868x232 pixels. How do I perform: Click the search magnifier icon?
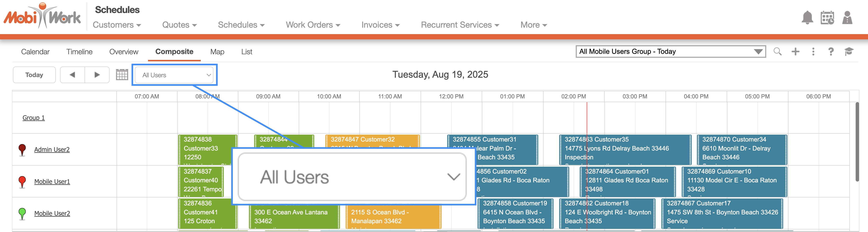click(x=777, y=52)
